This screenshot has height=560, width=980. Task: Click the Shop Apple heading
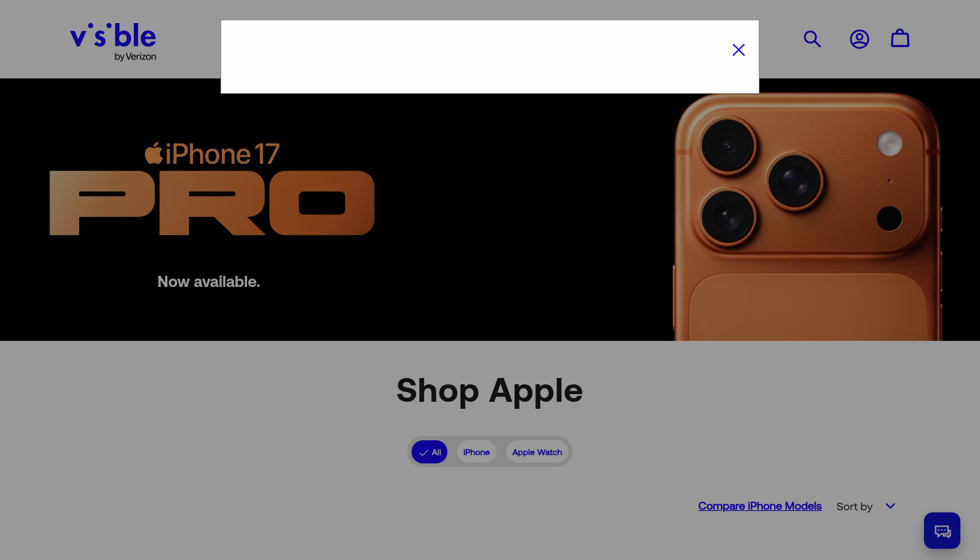pos(489,390)
